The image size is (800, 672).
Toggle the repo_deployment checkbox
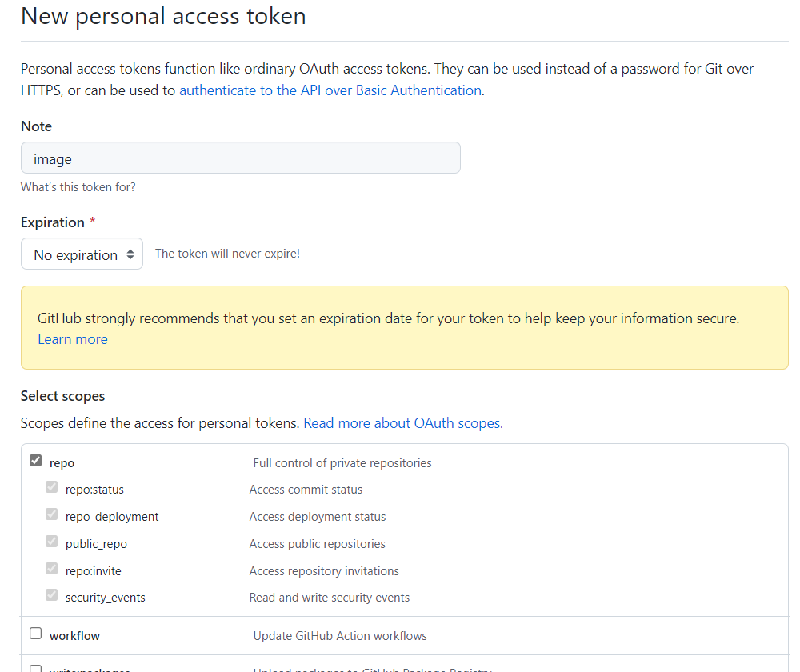tap(52, 514)
